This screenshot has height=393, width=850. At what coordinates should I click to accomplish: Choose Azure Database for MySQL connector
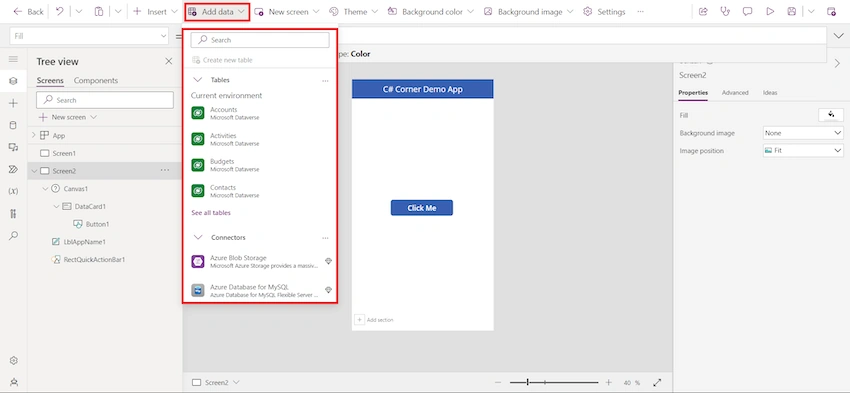pyautogui.click(x=260, y=290)
